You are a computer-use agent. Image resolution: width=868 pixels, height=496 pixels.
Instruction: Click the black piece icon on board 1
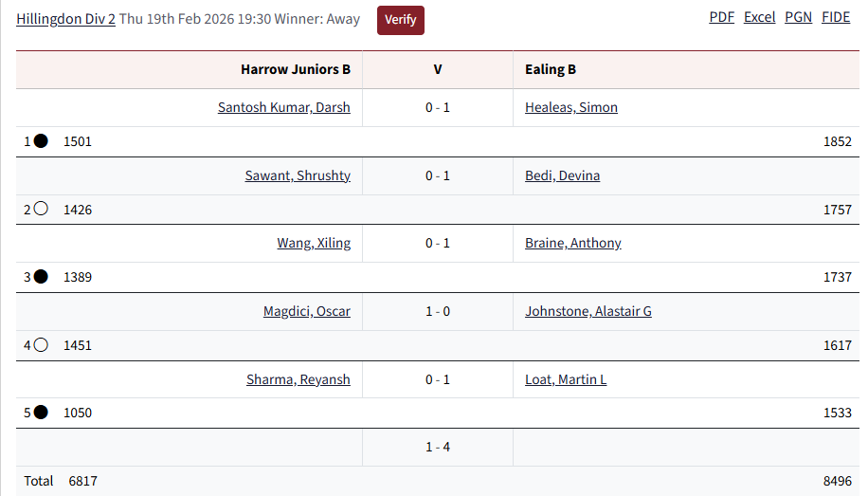point(41,141)
